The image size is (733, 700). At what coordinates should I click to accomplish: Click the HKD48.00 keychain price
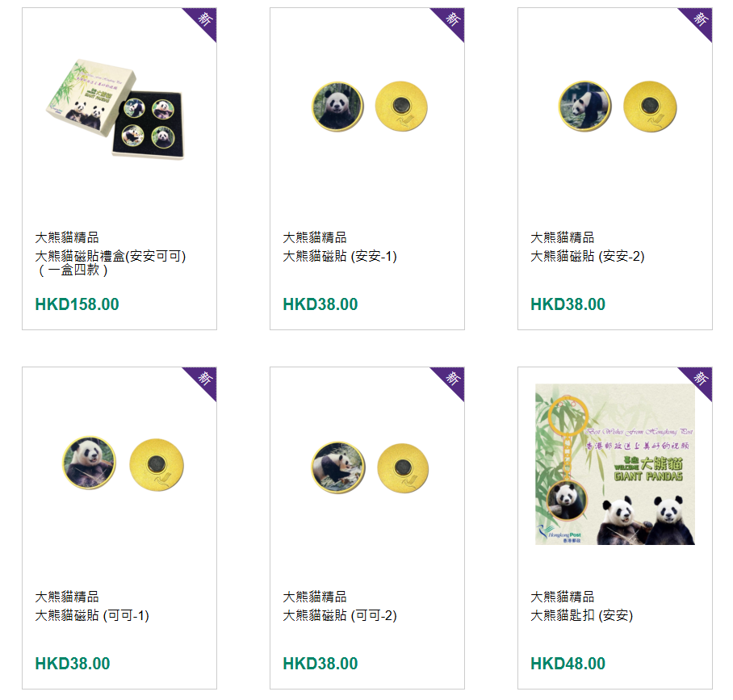coord(568,664)
